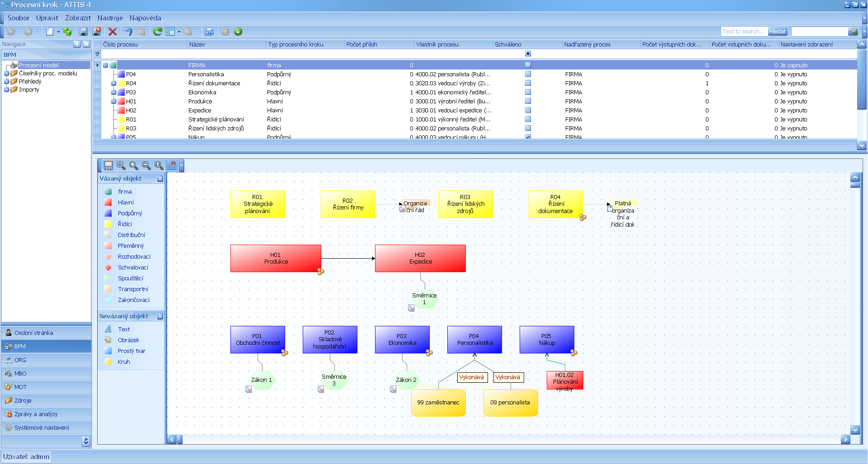Viewport: 868px width, 464px height.
Task: Click the layout view icon in main toolbar
Action: 170,32
